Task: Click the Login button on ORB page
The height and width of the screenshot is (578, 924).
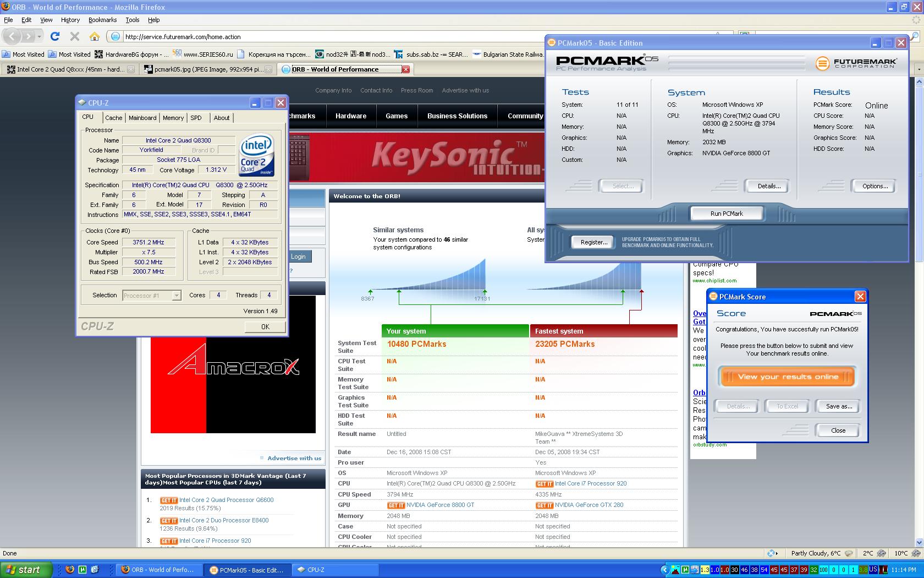Action: (298, 257)
